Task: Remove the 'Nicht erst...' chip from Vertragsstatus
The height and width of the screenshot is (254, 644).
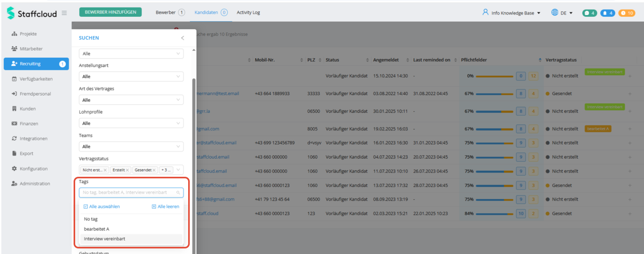Action: pyautogui.click(x=105, y=170)
